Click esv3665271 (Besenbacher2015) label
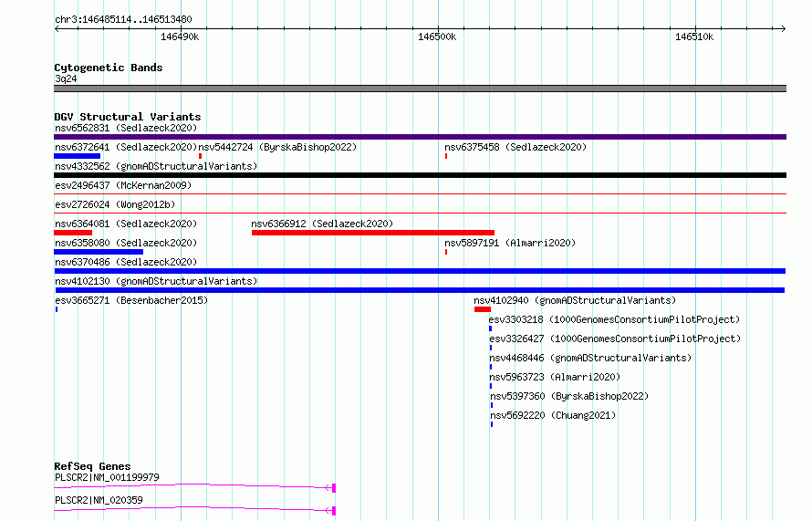This screenshot has height=521, width=812. click(x=131, y=300)
